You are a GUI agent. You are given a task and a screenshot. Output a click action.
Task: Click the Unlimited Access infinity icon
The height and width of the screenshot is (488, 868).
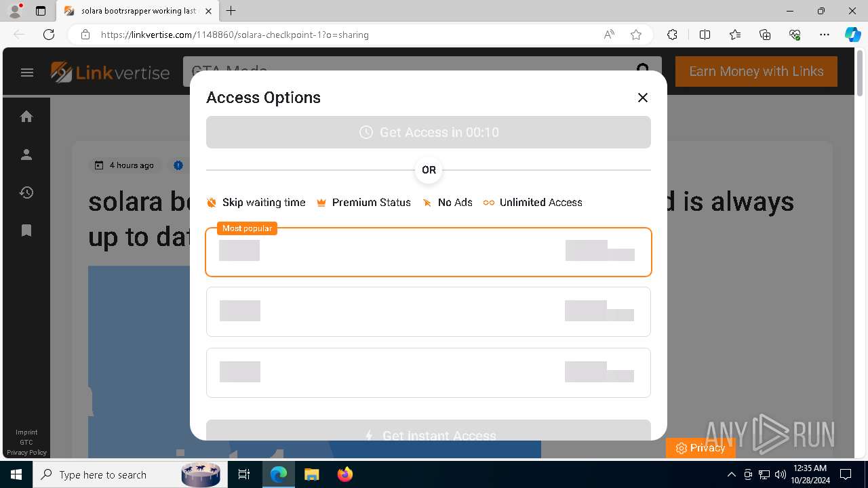click(488, 203)
